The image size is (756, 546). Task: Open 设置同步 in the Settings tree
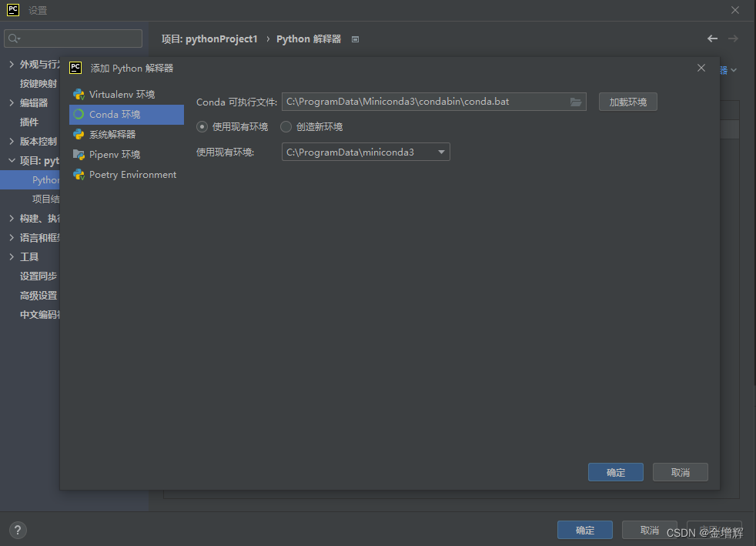point(38,276)
